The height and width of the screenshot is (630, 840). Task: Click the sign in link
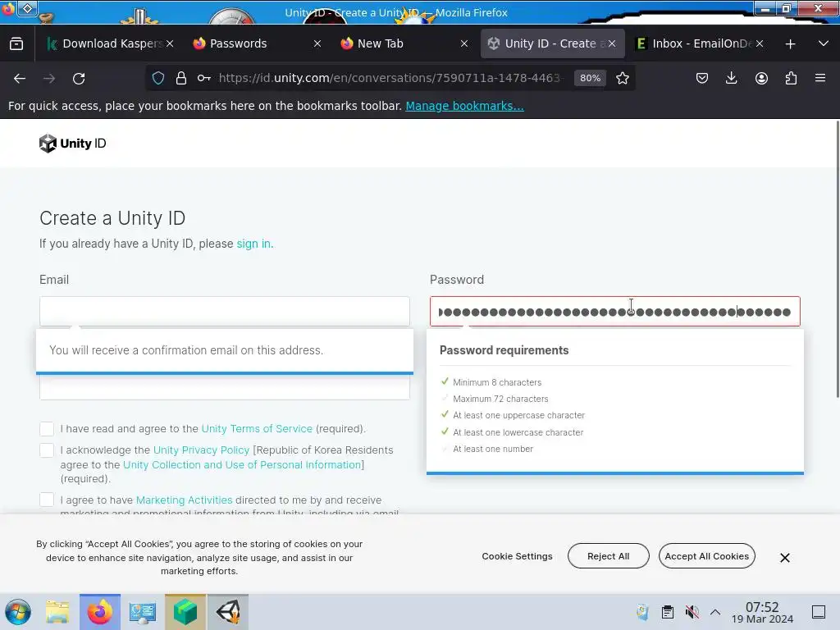tap(254, 244)
